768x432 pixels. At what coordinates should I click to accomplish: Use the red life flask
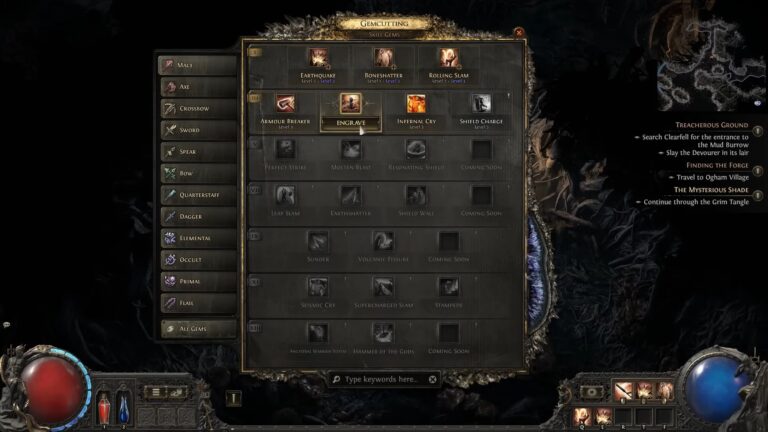click(x=104, y=407)
